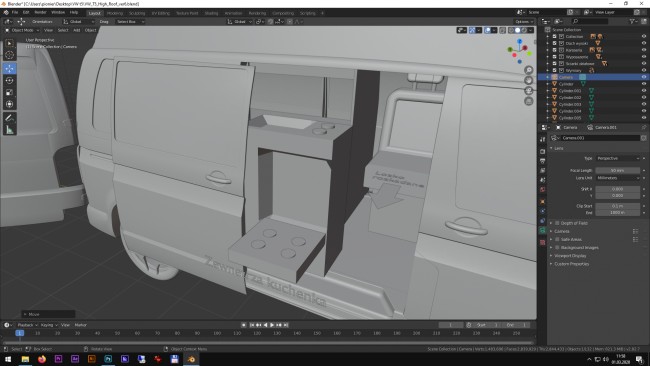Screen dimensions: 650x366
Task: Toggle the camera view icon in viewport
Action: click(x=529, y=90)
